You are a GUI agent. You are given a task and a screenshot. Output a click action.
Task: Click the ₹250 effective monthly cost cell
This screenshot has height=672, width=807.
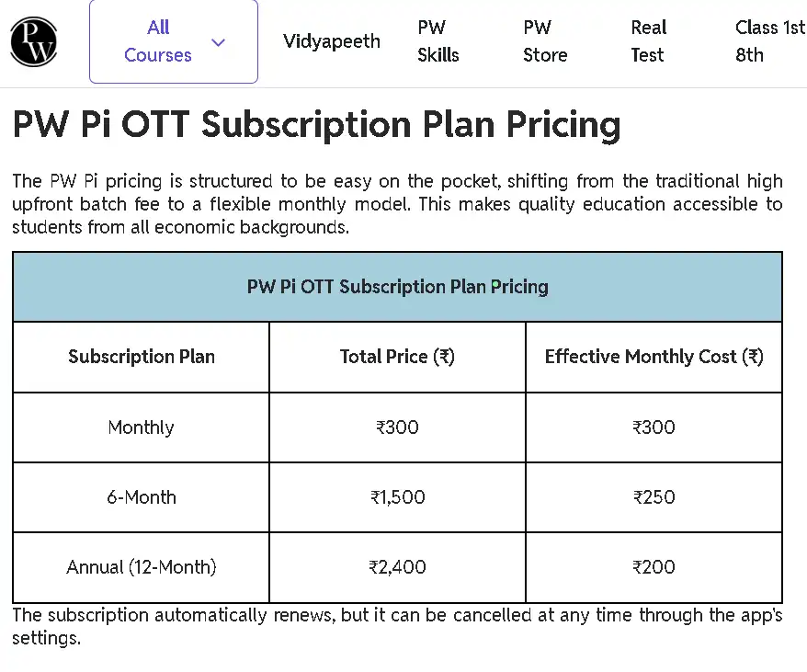[654, 497]
